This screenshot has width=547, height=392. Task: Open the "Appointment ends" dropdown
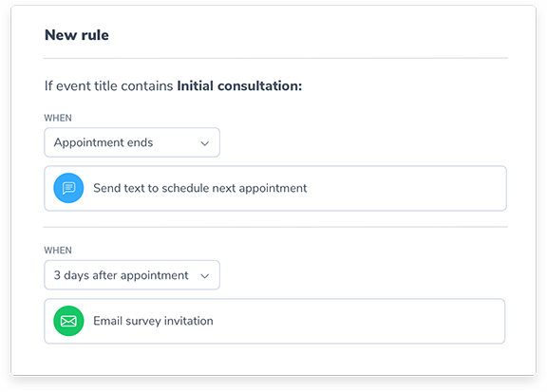click(x=132, y=142)
